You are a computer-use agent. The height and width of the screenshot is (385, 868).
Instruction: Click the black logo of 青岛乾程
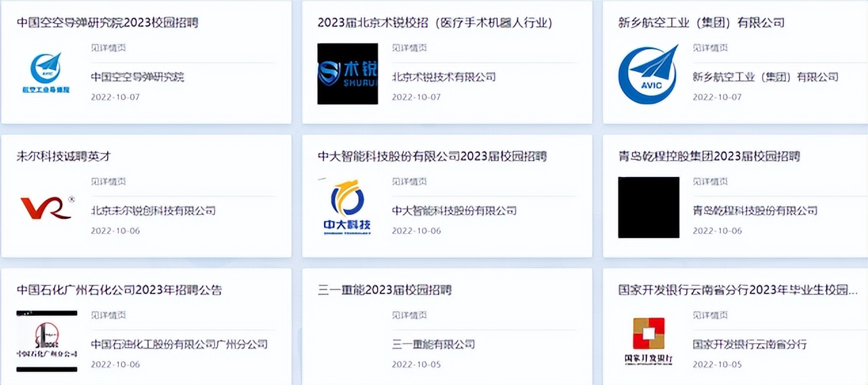coord(648,207)
